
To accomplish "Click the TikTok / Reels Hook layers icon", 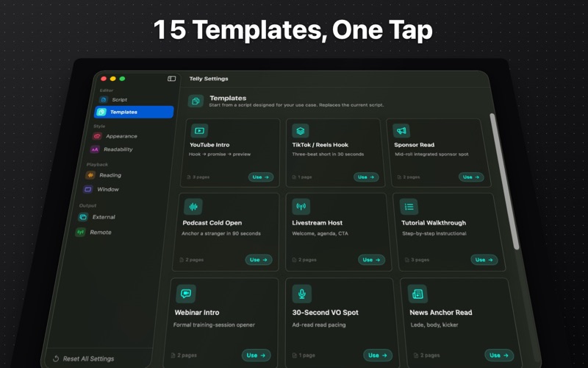I will 301,131.
